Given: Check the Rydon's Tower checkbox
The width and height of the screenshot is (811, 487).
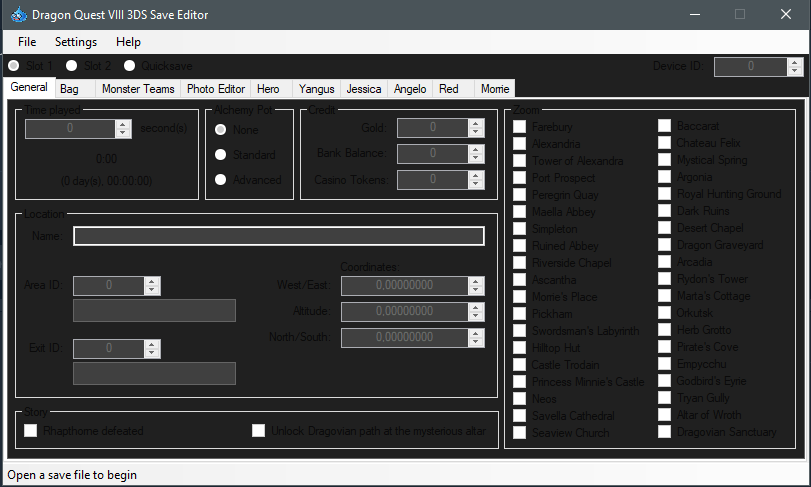Looking at the screenshot, I should 665,279.
